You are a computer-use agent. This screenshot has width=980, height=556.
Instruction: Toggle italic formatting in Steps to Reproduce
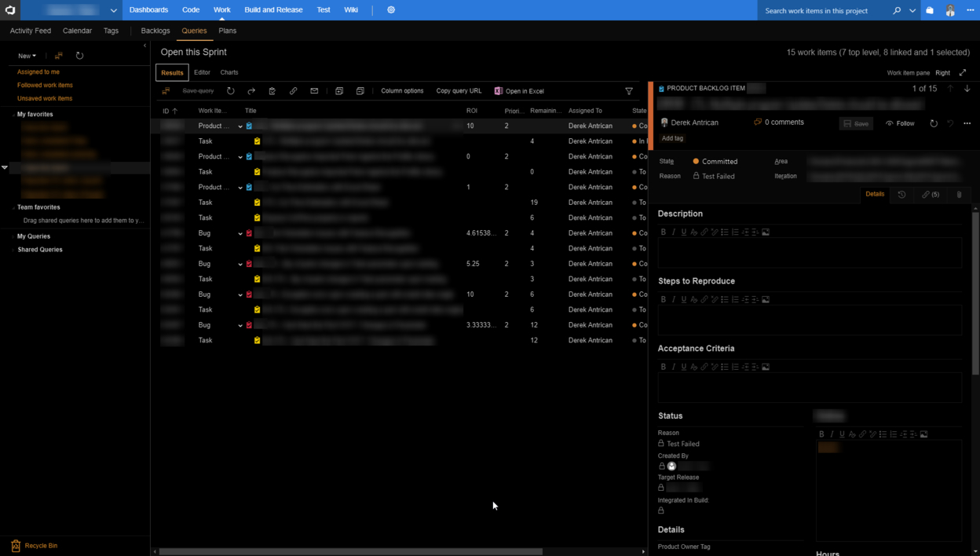[x=673, y=299]
